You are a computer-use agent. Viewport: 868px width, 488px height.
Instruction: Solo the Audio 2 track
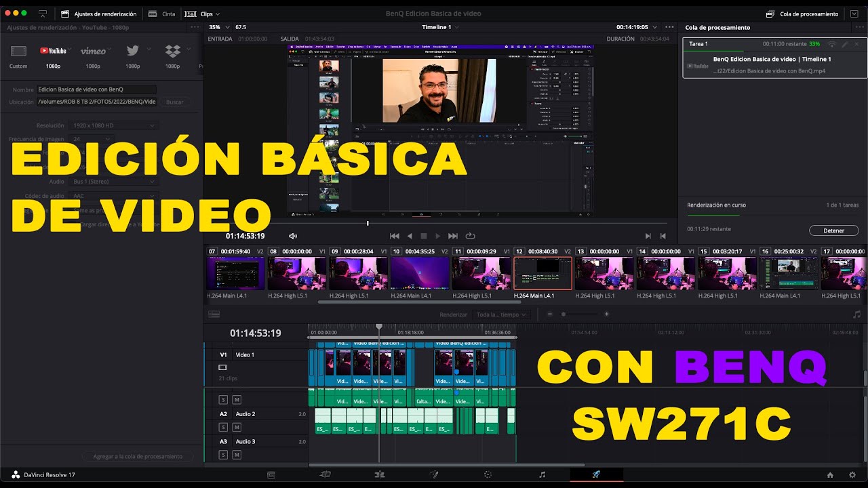pos(222,427)
